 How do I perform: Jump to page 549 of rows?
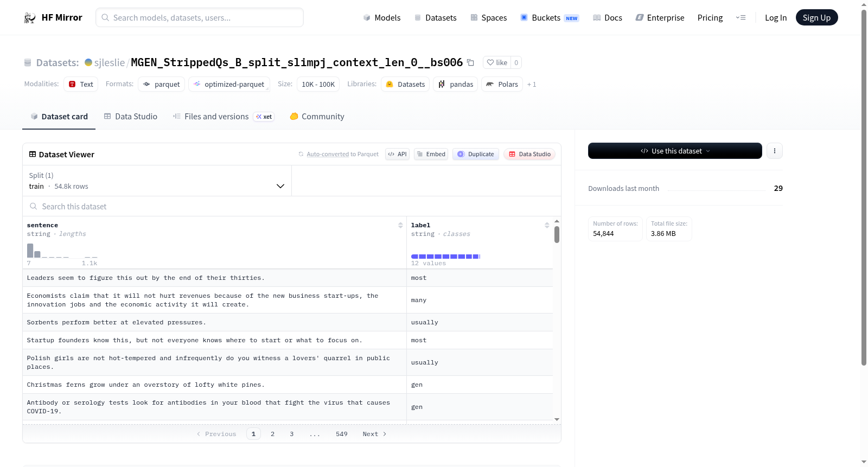pyautogui.click(x=342, y=434)
